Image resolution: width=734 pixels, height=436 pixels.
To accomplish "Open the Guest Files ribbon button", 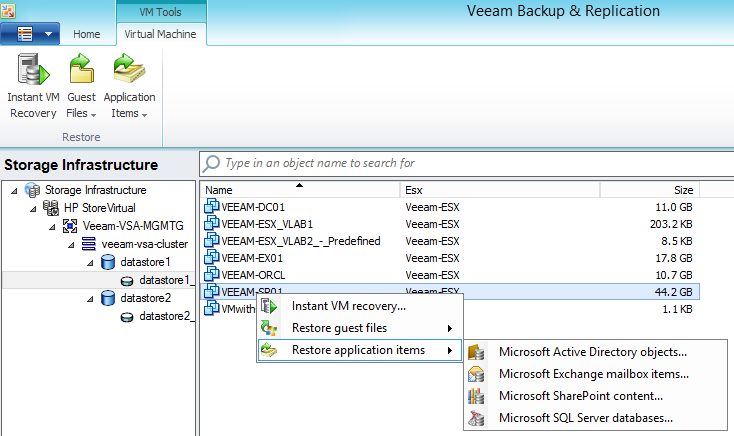I will [81, 72].
